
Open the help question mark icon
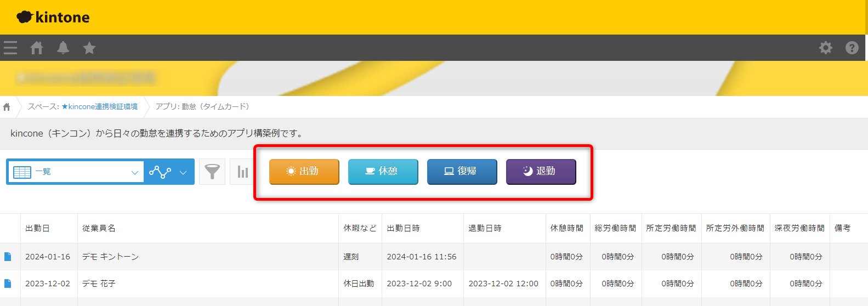coord(852,48)
